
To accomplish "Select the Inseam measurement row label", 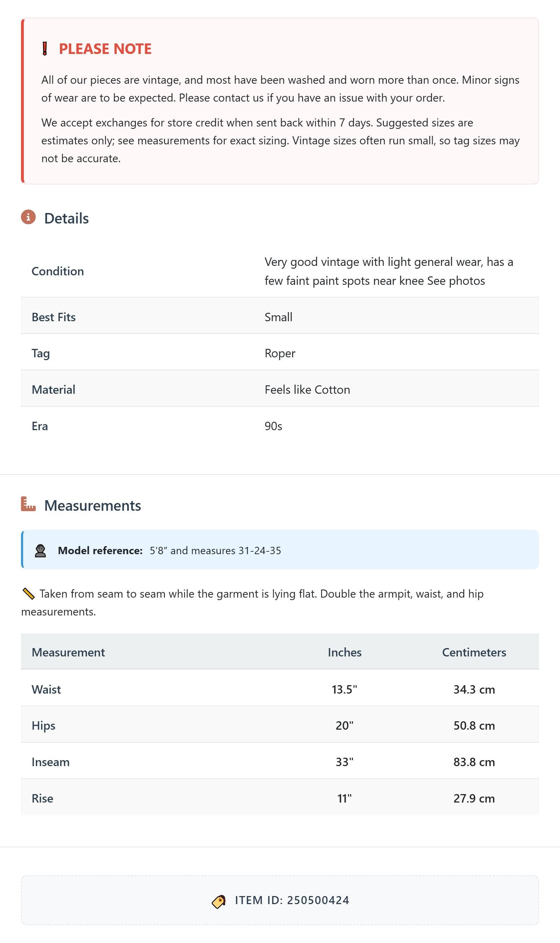I will tap(50, 762).
